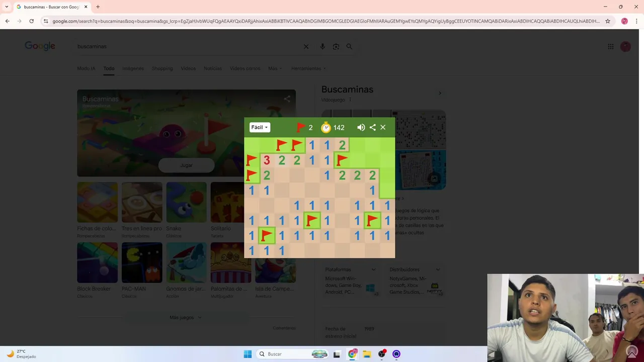The image size is (644, 362).
Task: Go back with the browser back arrow
Action: pyautogui.click(x=7, y=21)
